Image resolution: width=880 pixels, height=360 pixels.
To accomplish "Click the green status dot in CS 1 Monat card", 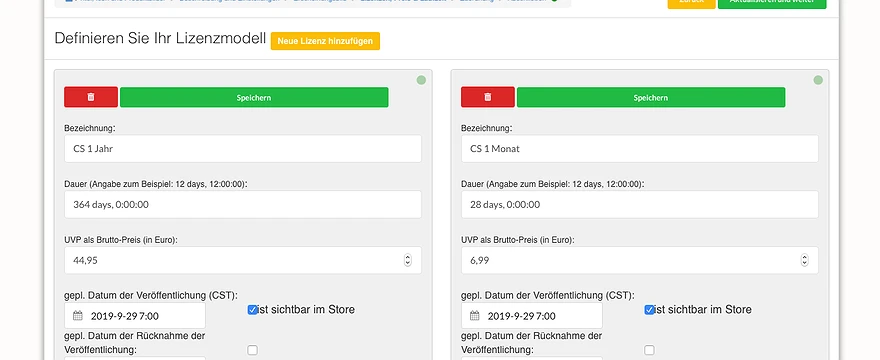I will click(818, 80).
